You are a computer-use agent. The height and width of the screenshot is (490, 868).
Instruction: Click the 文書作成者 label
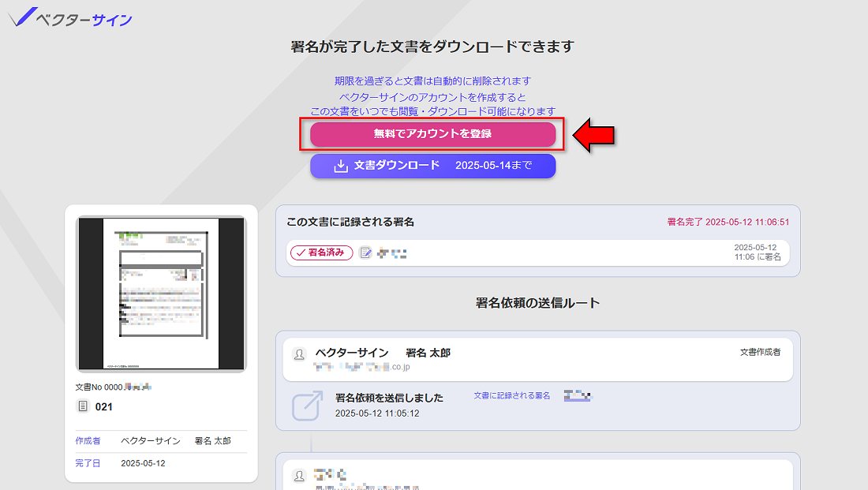(x=760, y=352)
